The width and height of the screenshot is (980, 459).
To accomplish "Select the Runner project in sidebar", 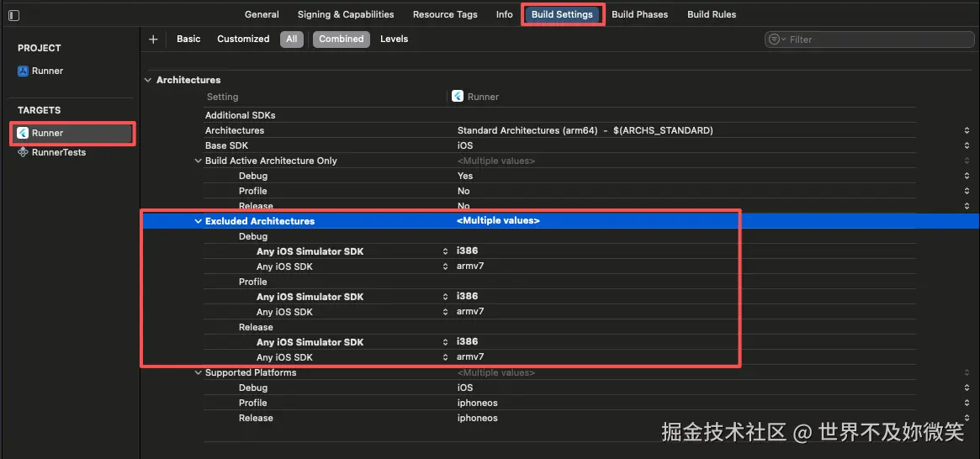I will [x=47, y=71].
